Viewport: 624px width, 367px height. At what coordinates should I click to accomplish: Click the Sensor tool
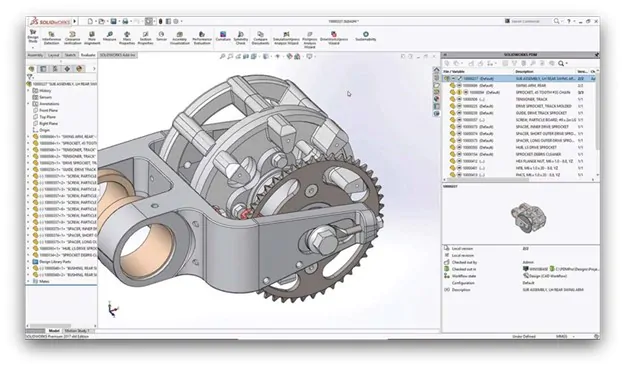[161, 36]
